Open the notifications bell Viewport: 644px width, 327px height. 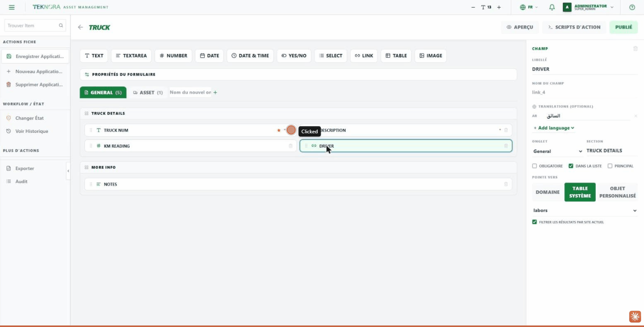552,7
